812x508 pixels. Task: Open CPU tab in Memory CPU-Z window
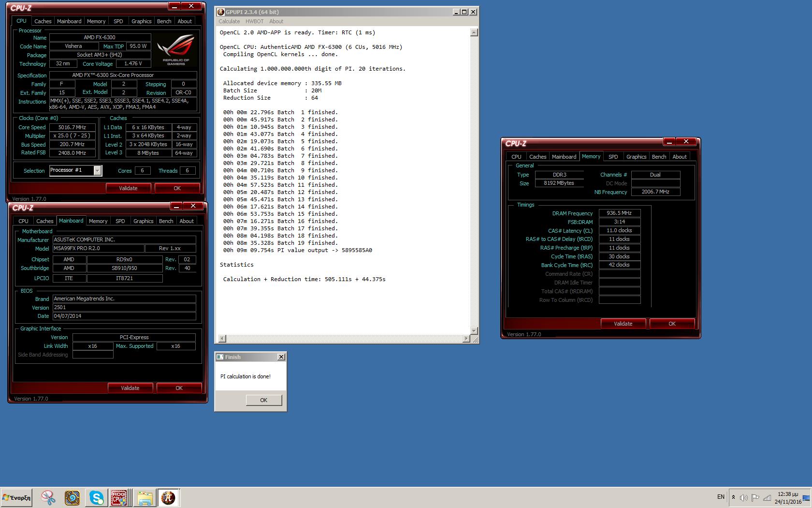pyautogui.click(x=516, y=157)
